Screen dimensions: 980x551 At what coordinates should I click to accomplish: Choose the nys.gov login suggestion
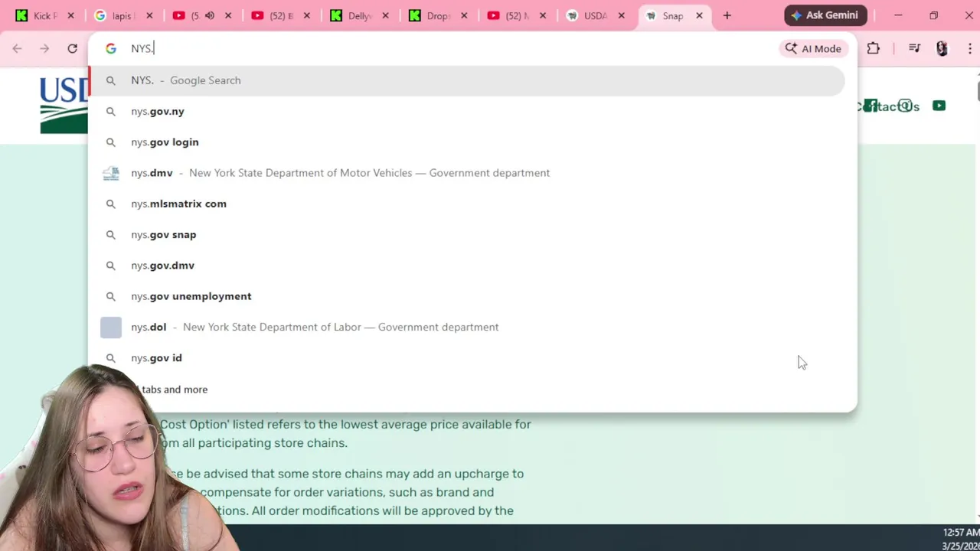coord(467,142)
